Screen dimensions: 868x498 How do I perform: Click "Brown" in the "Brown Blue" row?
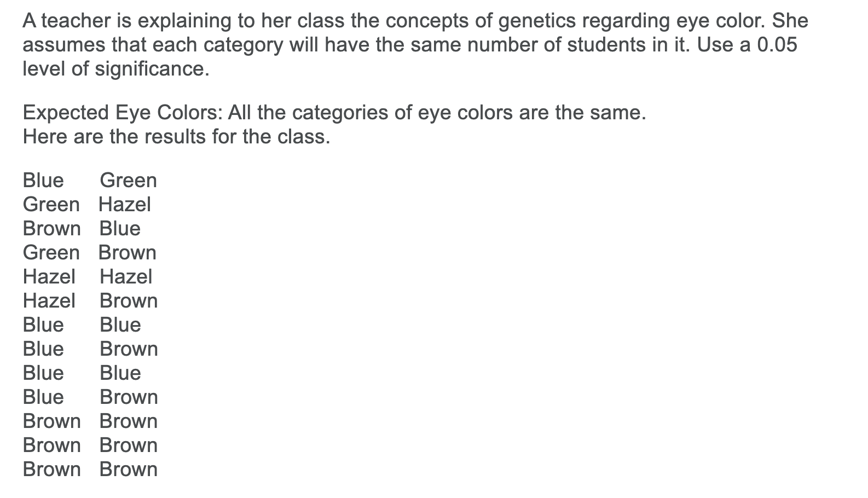click(x=52, y=229)
